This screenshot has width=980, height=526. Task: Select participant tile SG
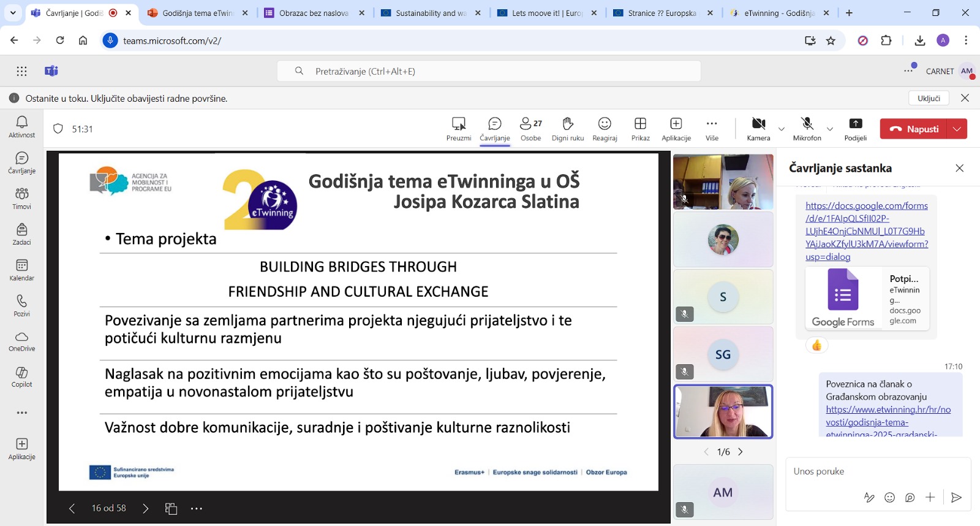[x=723, y=354]
